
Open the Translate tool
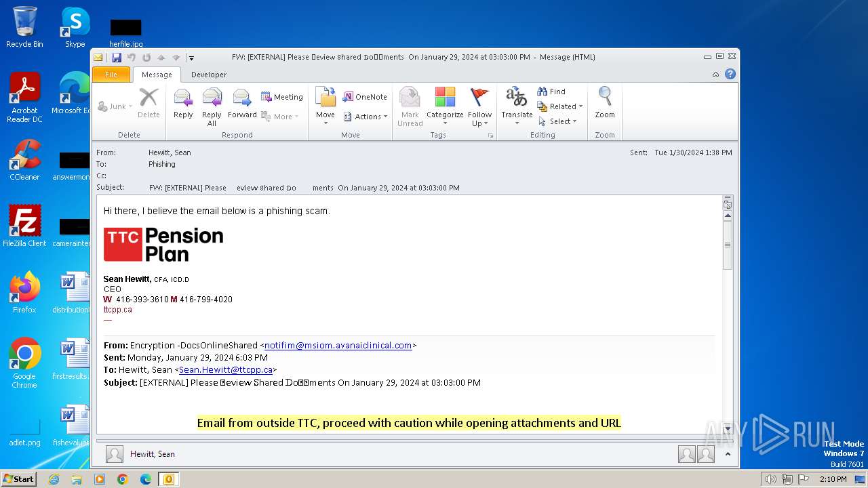517,107
